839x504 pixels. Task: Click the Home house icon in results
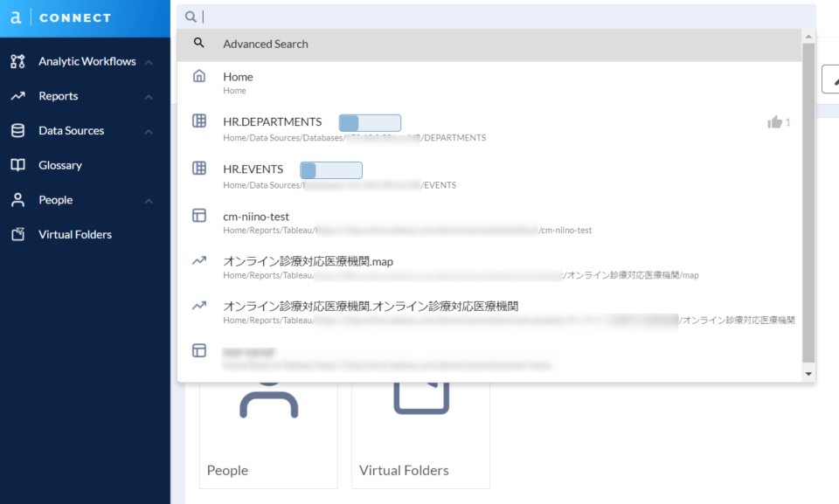(199, 76)
